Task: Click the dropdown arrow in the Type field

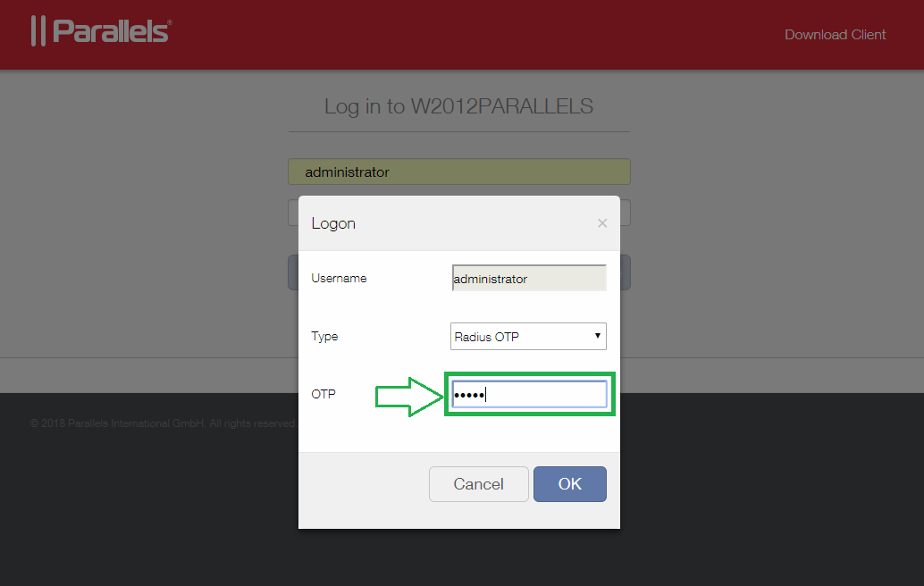Action: [598, 336]
